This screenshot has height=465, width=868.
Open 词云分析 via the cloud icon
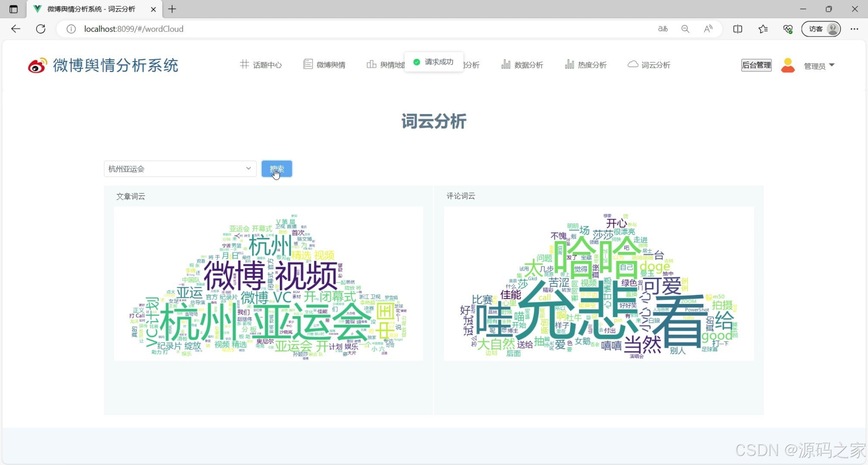(x=632, y=64)
